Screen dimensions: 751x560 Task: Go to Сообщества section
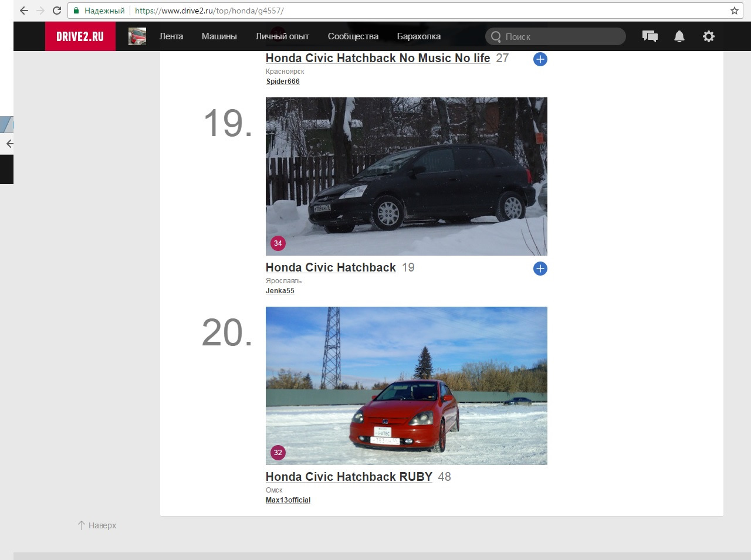[353, 36]
